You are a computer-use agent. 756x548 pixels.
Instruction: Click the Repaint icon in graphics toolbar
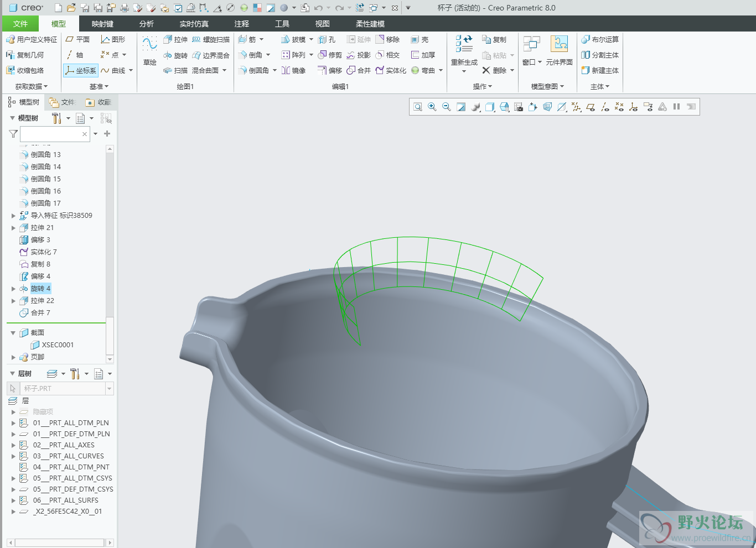(461, 107)
